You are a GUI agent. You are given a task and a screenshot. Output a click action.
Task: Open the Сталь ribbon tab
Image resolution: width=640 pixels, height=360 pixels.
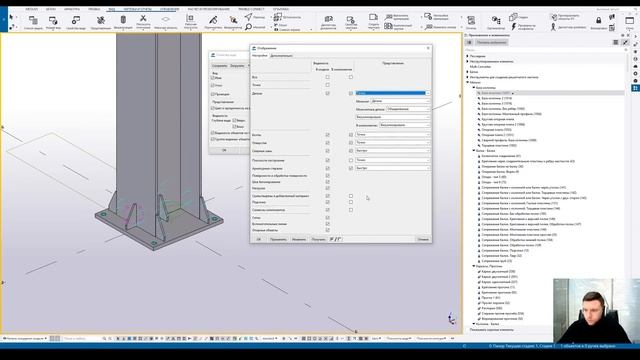[31, 9]
